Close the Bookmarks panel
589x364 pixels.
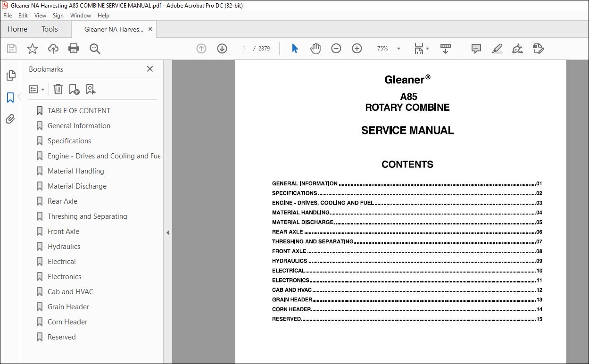(150, 69)
